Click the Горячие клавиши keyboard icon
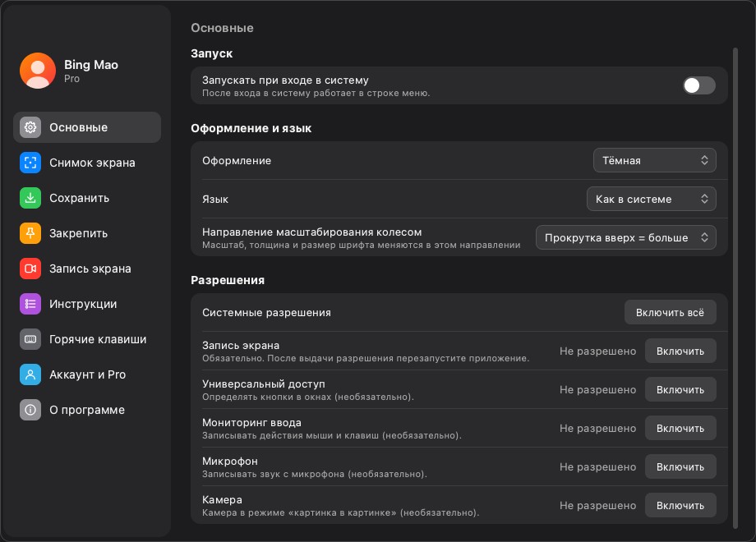This screenshot has width=756, height=542. 30,339
